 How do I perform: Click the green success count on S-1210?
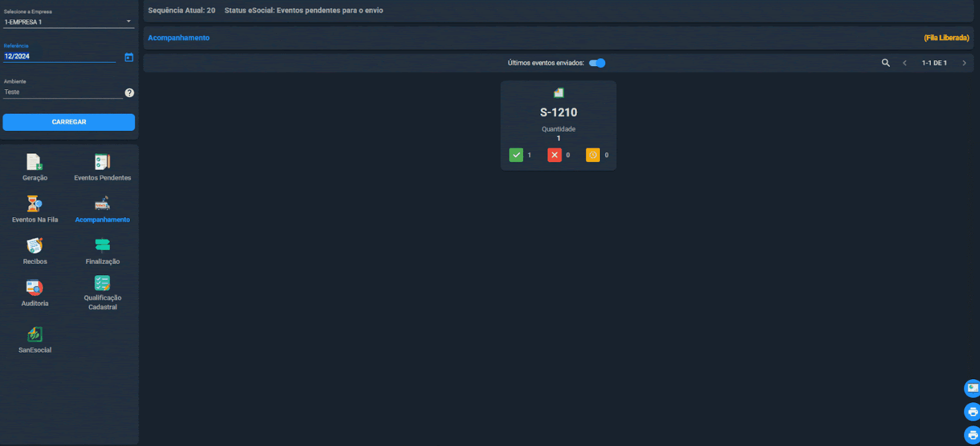click(x=516, y=155)
